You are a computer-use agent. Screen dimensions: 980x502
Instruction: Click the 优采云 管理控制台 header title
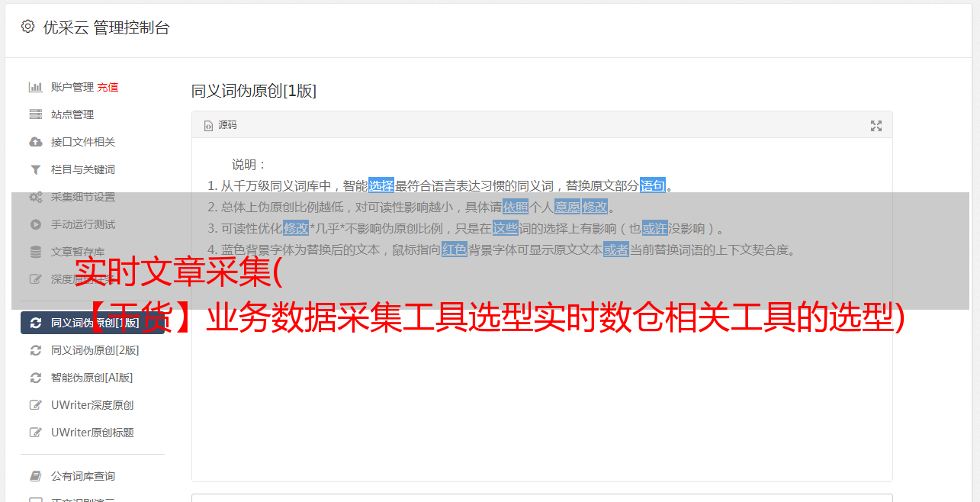point(106,27)
